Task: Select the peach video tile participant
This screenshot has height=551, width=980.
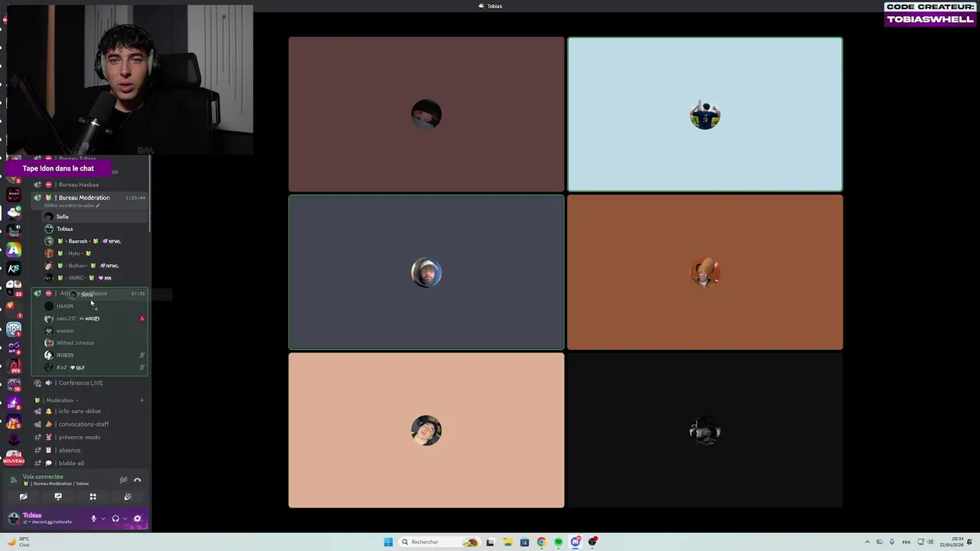Action: [x=426, y=430]
